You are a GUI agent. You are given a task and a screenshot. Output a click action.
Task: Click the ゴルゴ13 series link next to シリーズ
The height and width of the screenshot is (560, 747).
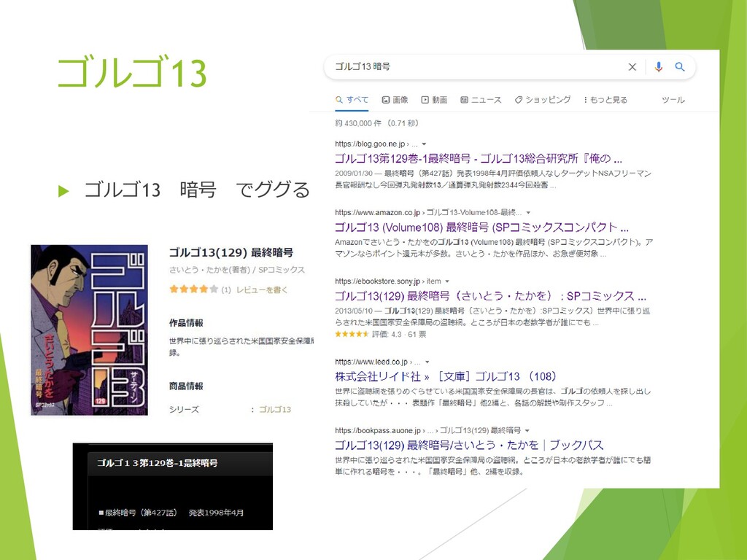pos(275,410)
